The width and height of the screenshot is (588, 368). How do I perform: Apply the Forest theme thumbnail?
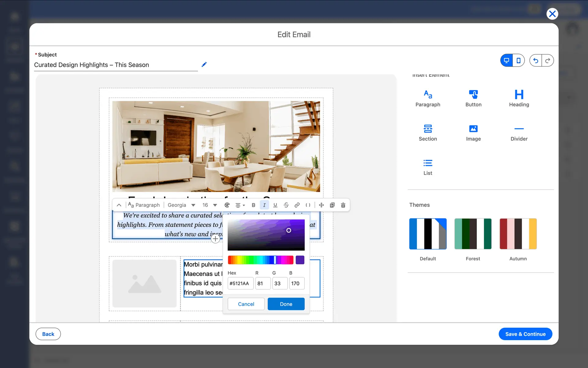tap(473, 234)
